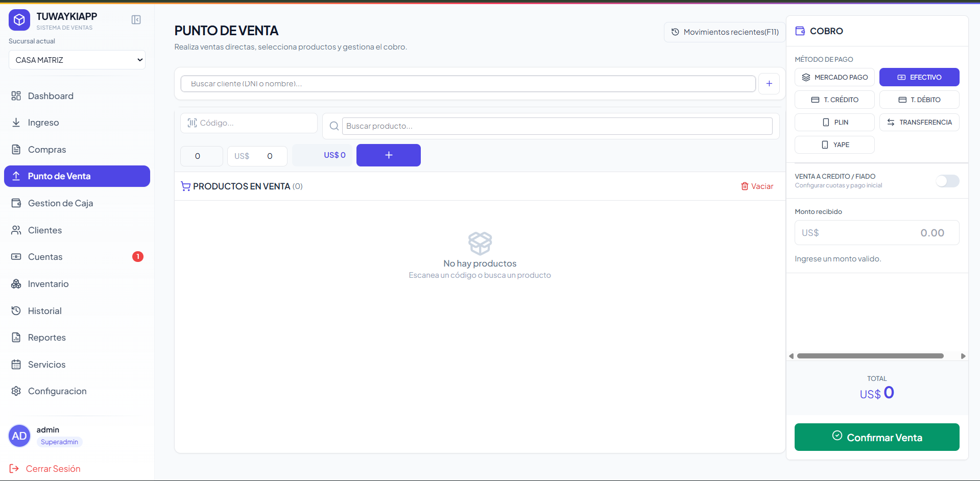Focus the Monto recibido amount field
The image size is (980, 481).
(876, 233)
